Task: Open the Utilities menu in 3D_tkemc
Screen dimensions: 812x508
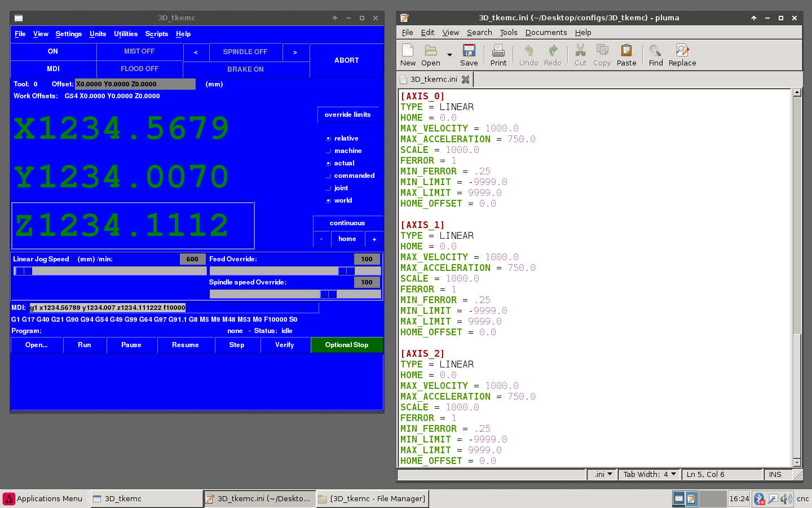Action: (x=125, y=34)
